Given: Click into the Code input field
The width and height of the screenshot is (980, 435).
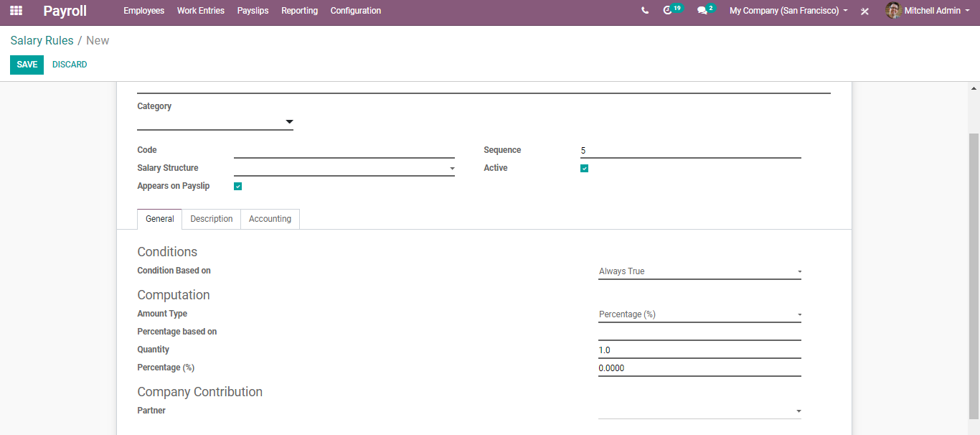Looking at the screenshot, I should coord(344,151).
